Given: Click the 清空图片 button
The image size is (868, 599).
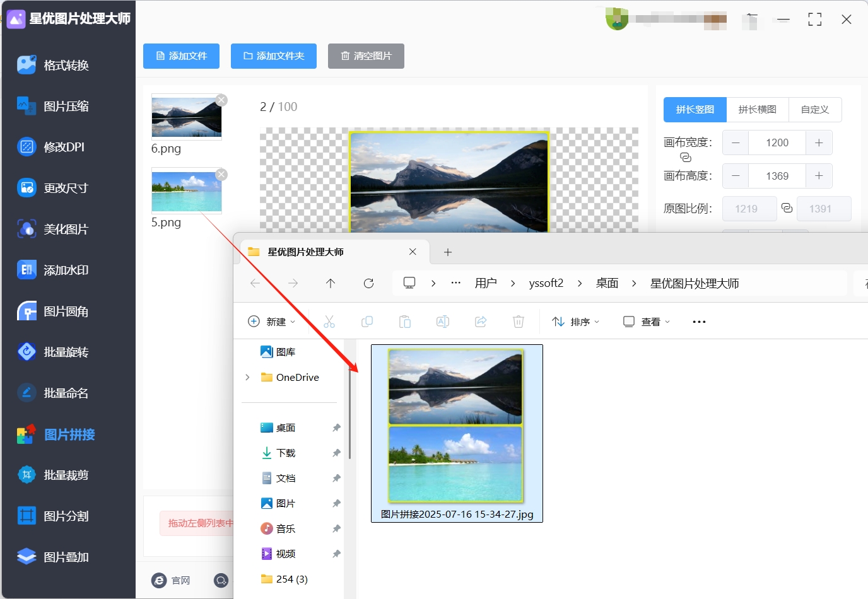Looking at the screenshot, I should click(x=366, y=56).
